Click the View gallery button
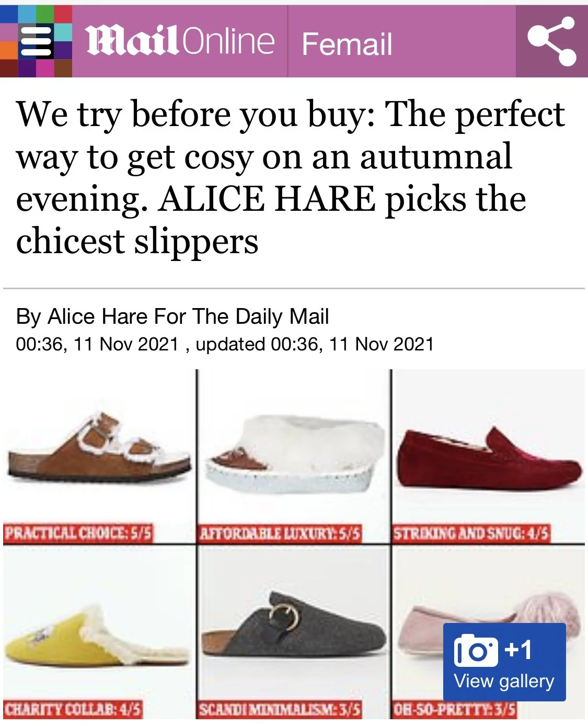Screen dimensions: 588x726 pos(504,662)
